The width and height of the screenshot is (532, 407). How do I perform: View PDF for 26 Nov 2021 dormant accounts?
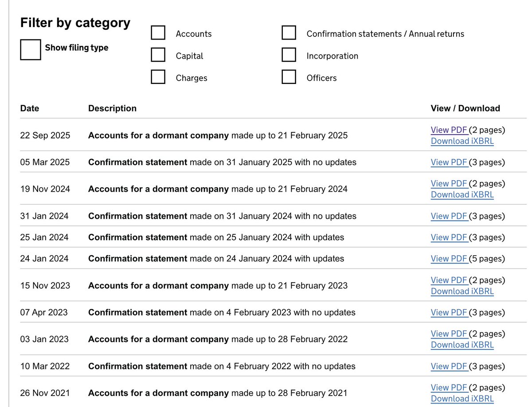coord(449,387)
